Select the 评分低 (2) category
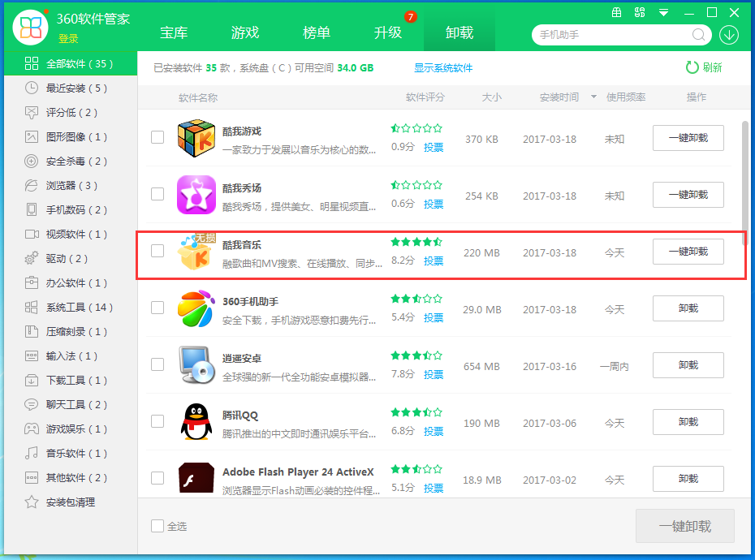 (x=71, y=113)
